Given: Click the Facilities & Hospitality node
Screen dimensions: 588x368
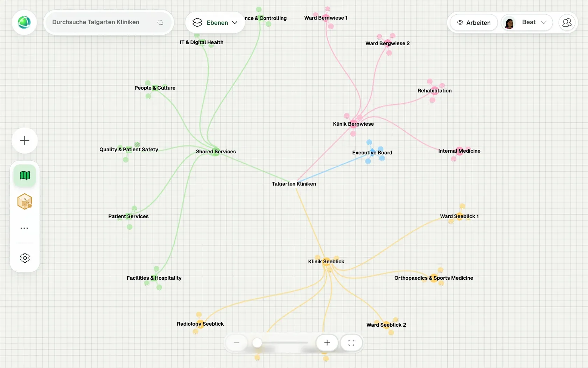Looking at the screenshot, I should click(154, 278).
